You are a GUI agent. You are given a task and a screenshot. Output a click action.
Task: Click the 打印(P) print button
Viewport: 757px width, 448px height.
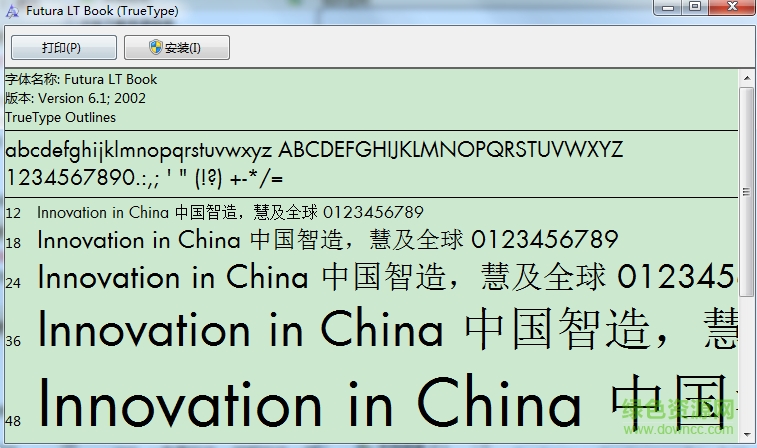(x=64, y=47)
